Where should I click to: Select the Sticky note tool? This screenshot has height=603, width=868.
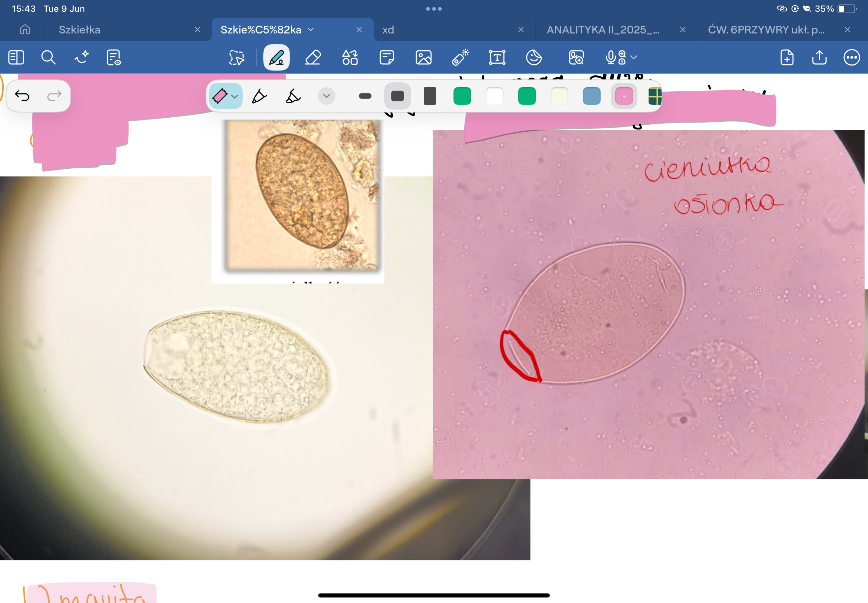pyautogui.click(x=387, y=57)
